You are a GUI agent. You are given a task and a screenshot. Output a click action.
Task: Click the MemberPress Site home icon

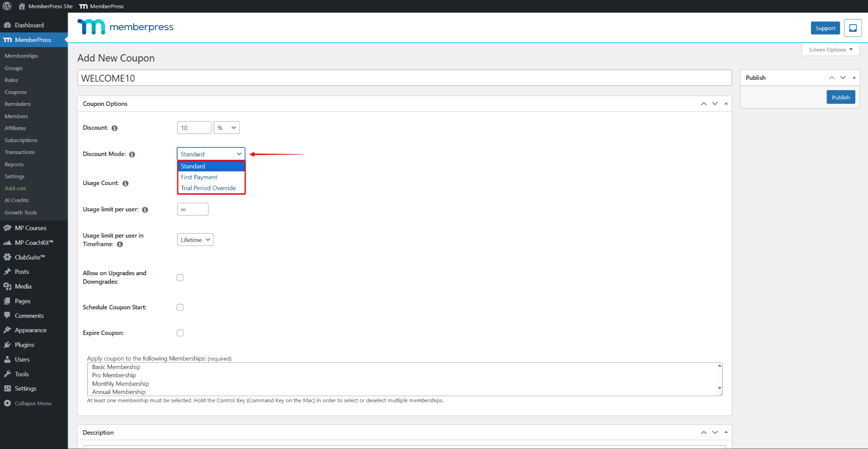pos(22,6)
